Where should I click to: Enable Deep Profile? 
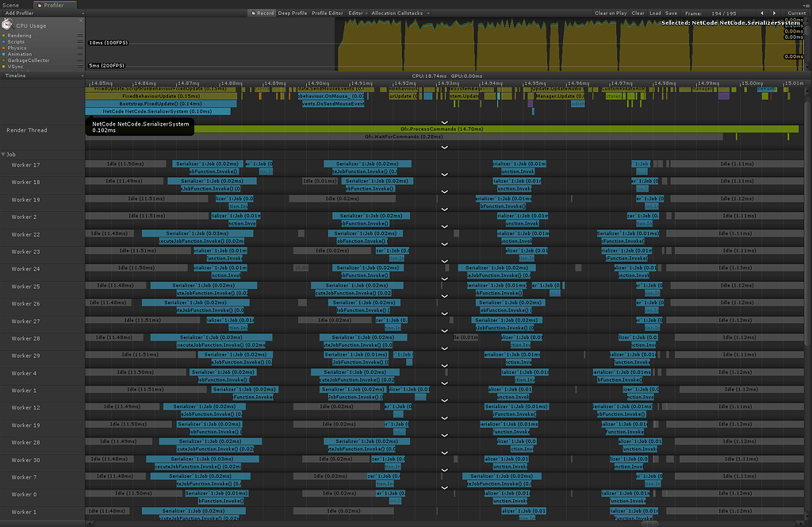[291, 13]
